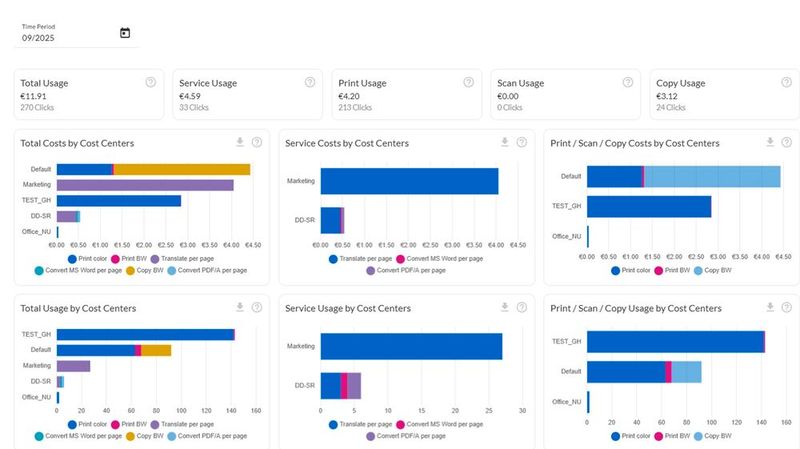
Task: Select the Print Usage €4.20 summary card
Action: [x=407, y=94]
